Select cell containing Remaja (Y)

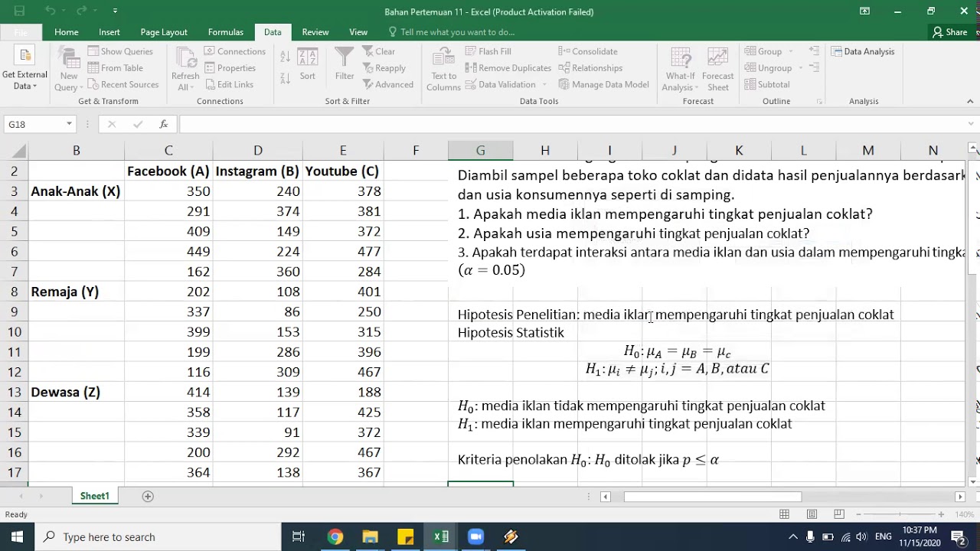click(x=77, y=292)
